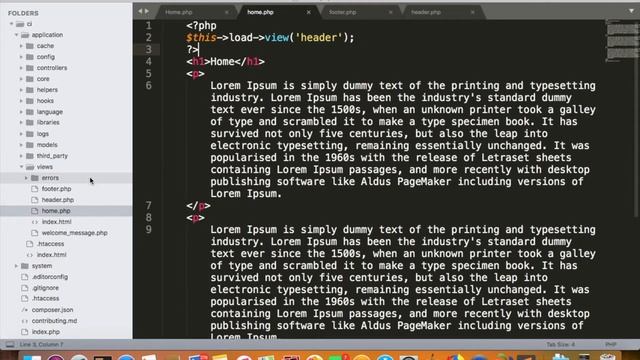Click the .editorconfig file icon
Screen dimensions: 640x360
point(25,277)
